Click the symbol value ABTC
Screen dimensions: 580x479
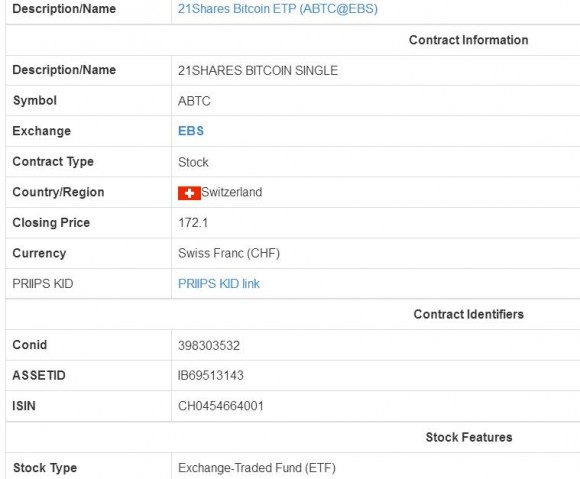[x=194, y=101]
